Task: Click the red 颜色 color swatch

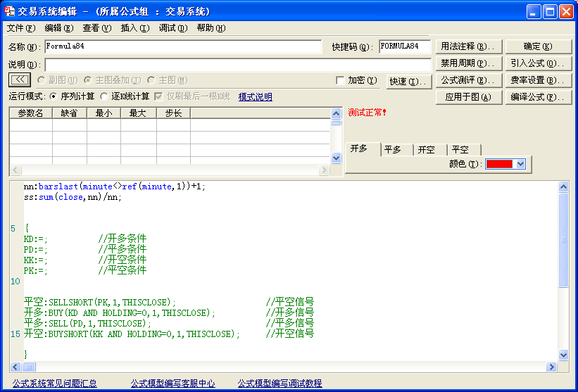Action: click(x=499, y=164)
